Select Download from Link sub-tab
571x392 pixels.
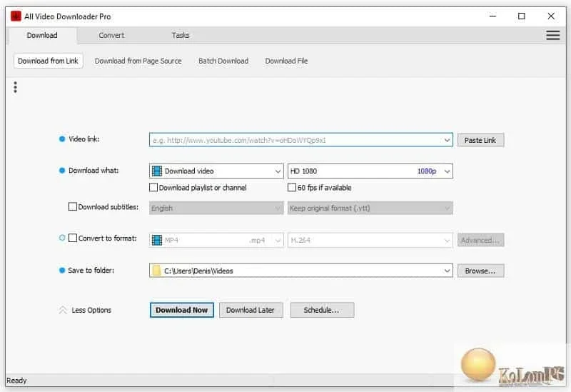[x=48, y=61]
